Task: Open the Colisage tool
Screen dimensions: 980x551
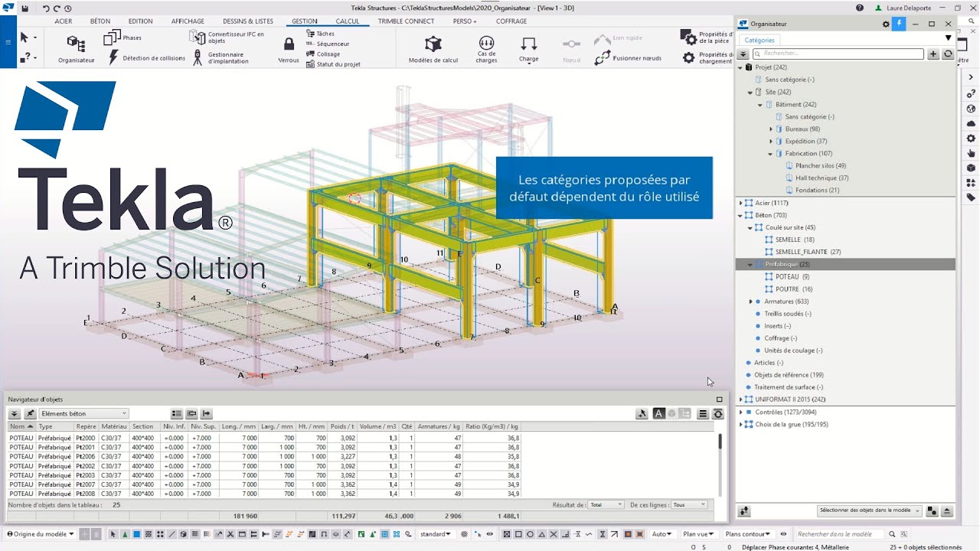Action: click(322, 54)
